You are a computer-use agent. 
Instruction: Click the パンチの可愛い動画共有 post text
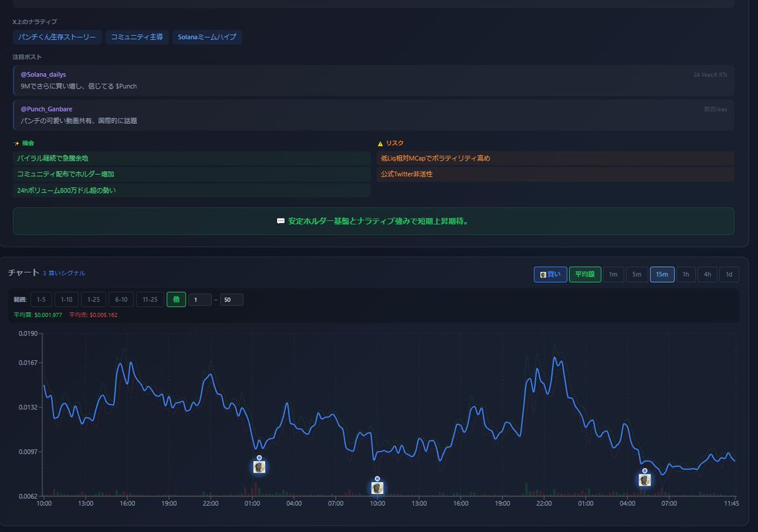point(78,121)
